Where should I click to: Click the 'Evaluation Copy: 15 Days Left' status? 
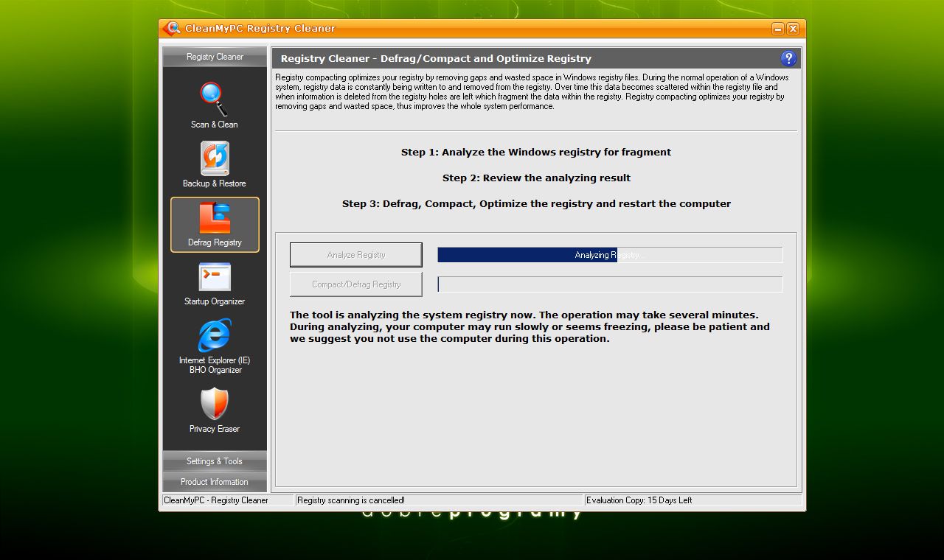pyautogui.click(x=639, y=500)
